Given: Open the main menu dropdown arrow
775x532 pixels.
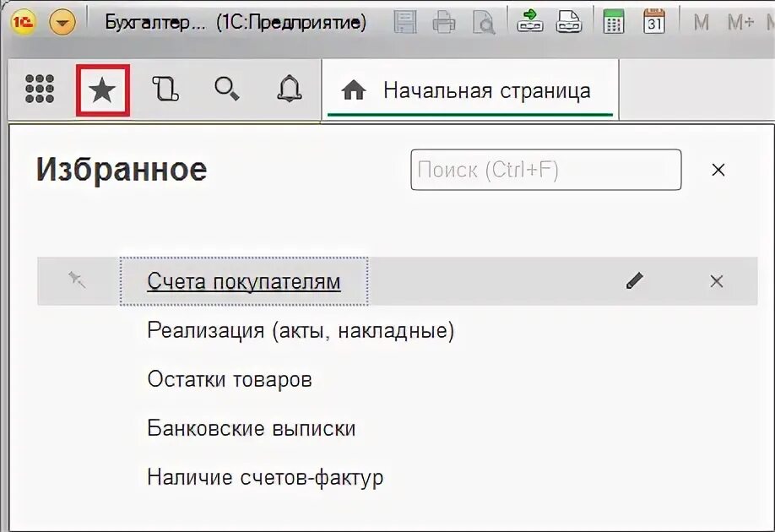Looking at the screenshot, I should click(62, 23).
